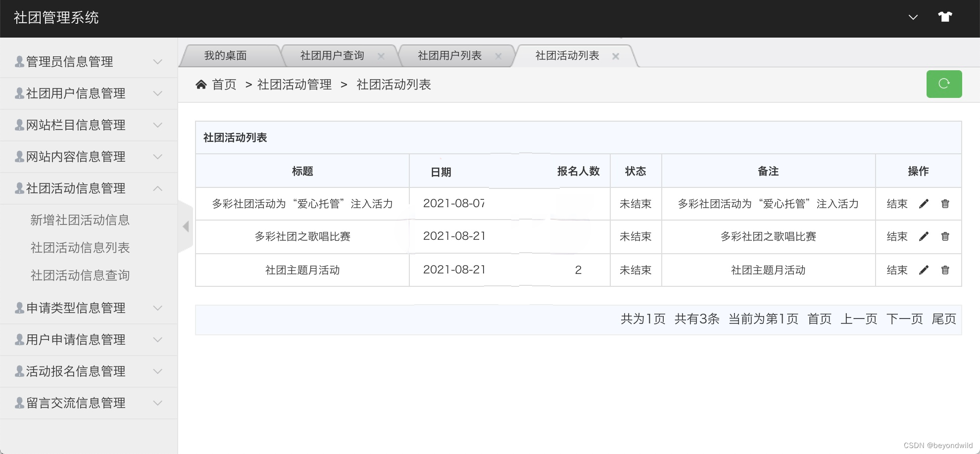The image size is (980, 454).
Task: Click the edit pencil in the first activity row
Action: pyautogui.click(x=924, y=204)
